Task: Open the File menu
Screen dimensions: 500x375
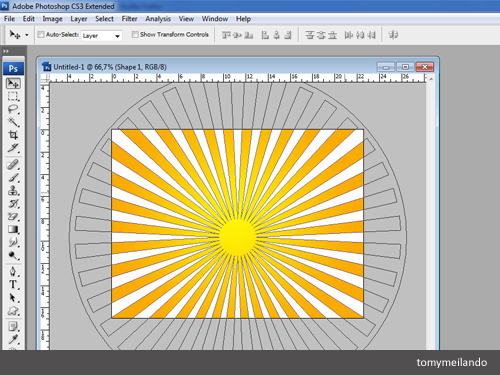Action: tap(9, 19)
